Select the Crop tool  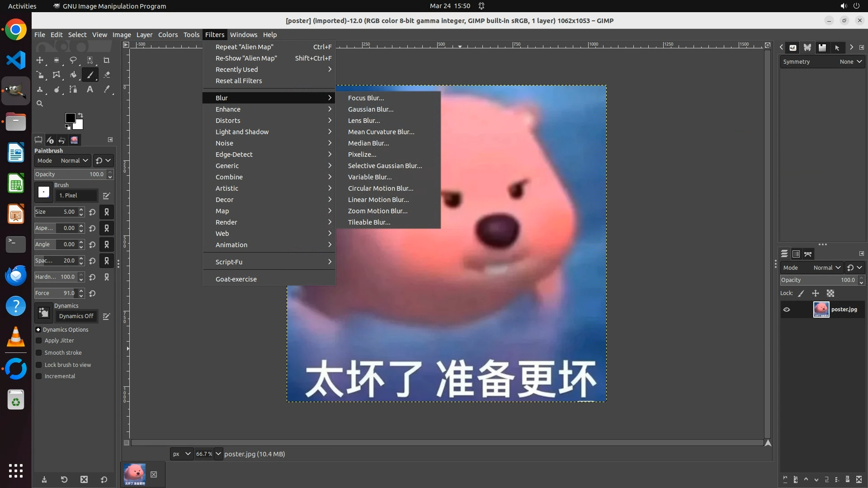[107, 60]
